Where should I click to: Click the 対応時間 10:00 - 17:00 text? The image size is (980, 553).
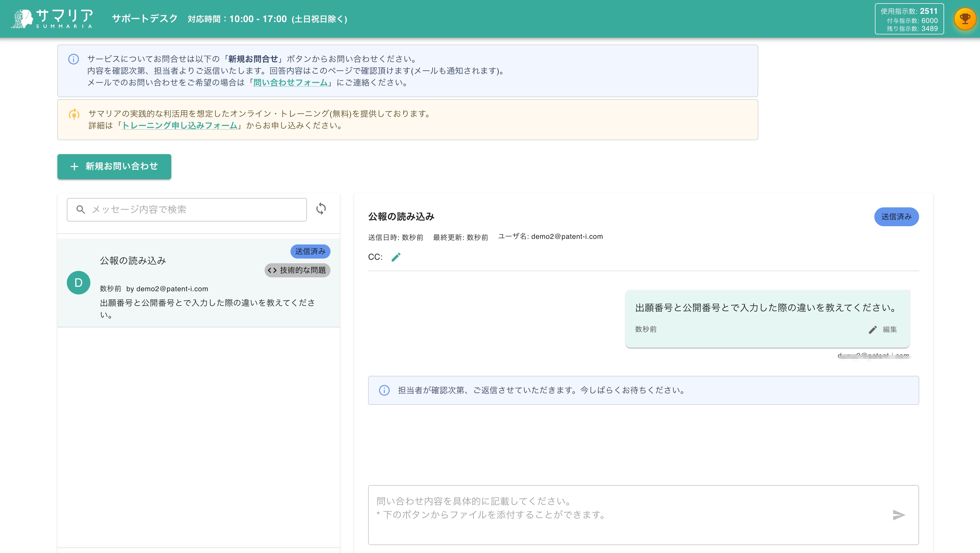pos(268,19)
